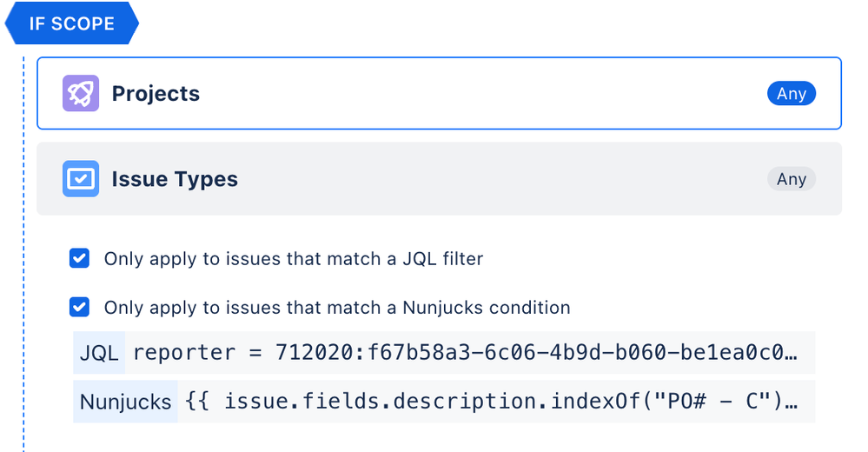This screenshot has width=868, height=452.
Task: Expand the Projects scope card
Action: point(439,93)
